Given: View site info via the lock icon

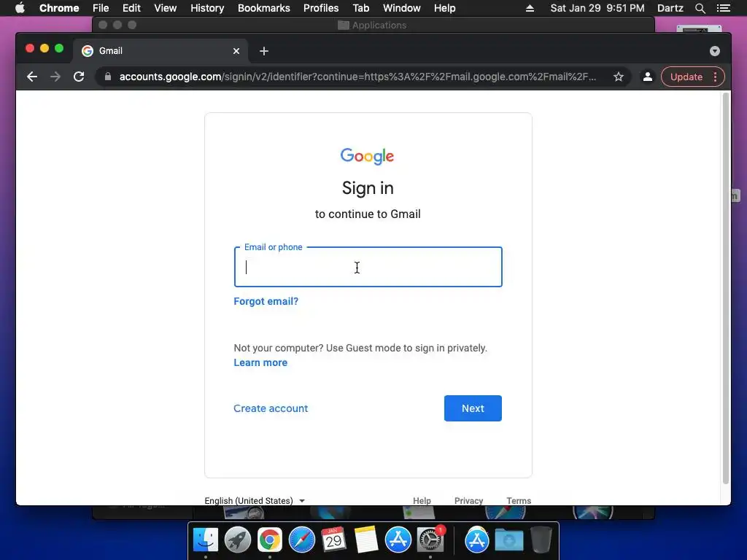Looking at the screenshot, I should pyautogui.click(x=108, y=77).
